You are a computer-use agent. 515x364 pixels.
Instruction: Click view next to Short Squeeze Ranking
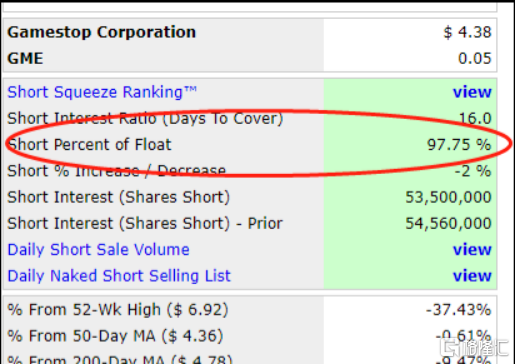pos(472,92)
